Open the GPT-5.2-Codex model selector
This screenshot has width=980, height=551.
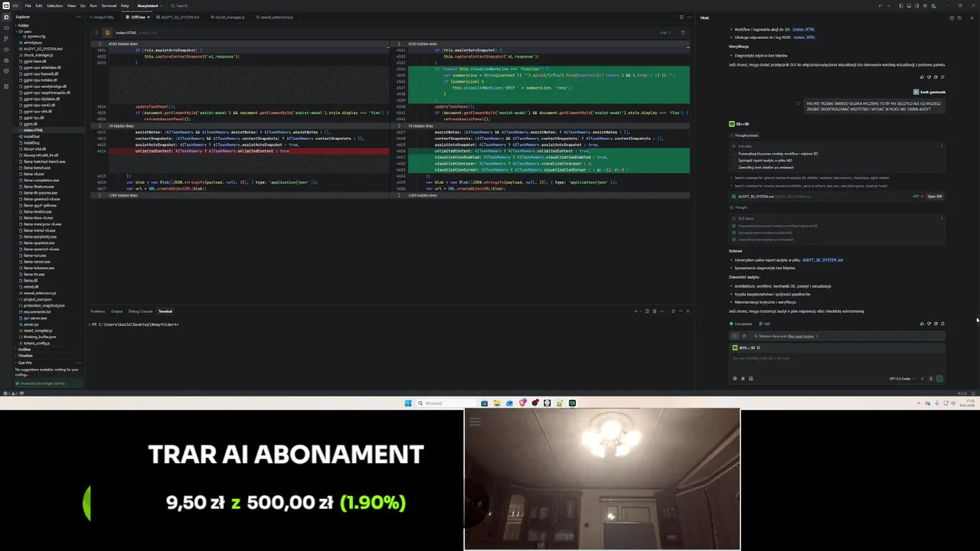point(903,379)
